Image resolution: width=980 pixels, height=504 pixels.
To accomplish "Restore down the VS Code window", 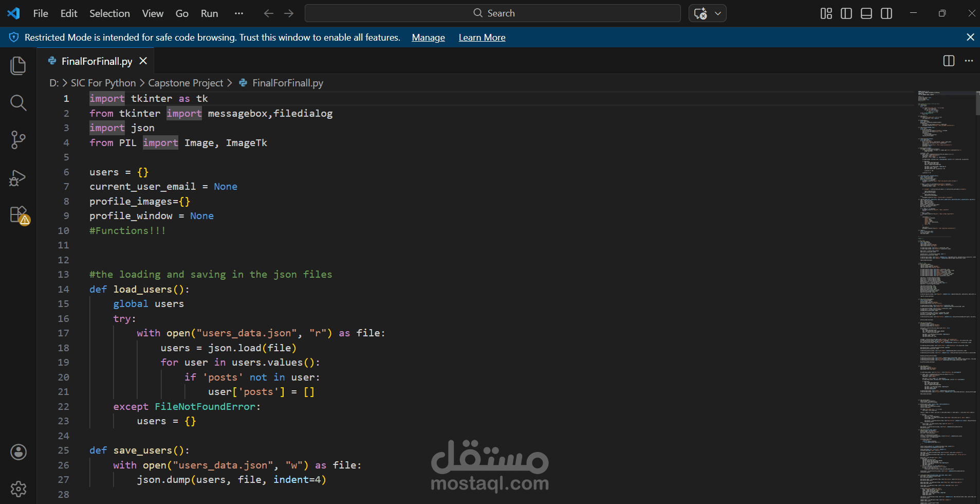I will pos(942,13).
